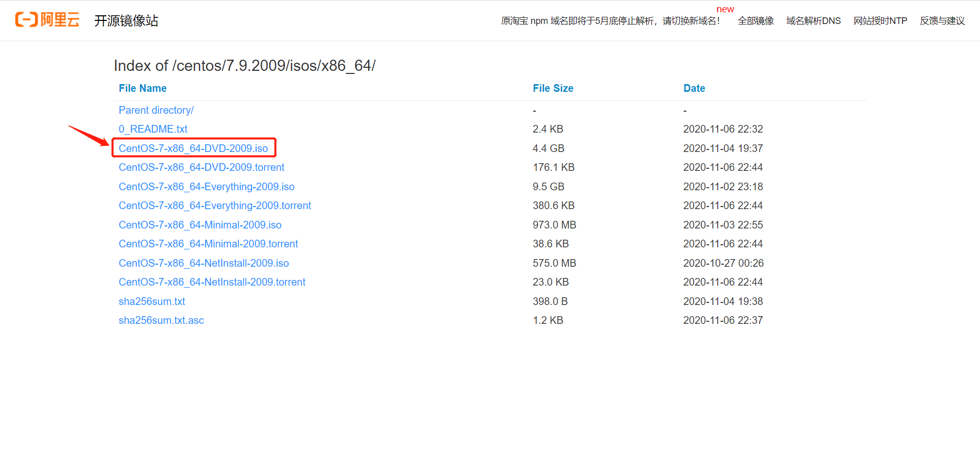
Task: Open the 网站授时NTP menu item
Action: tap(880, 21)
